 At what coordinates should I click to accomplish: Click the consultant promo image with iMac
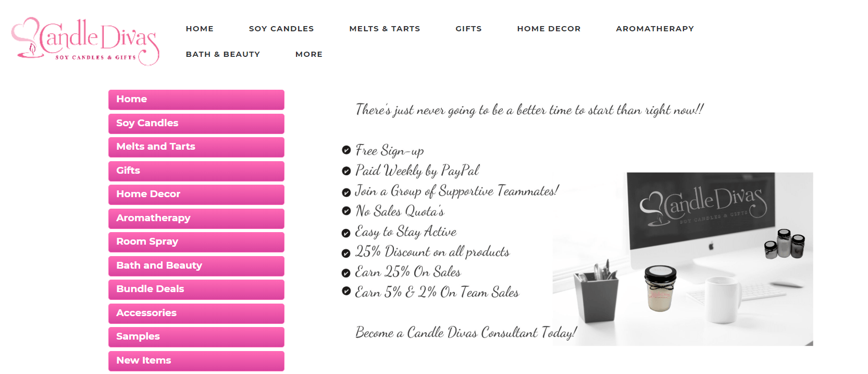tap(683, 259)
